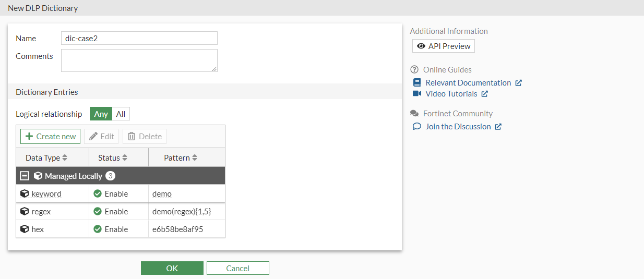Open the Relevant Documentation link

468,82
